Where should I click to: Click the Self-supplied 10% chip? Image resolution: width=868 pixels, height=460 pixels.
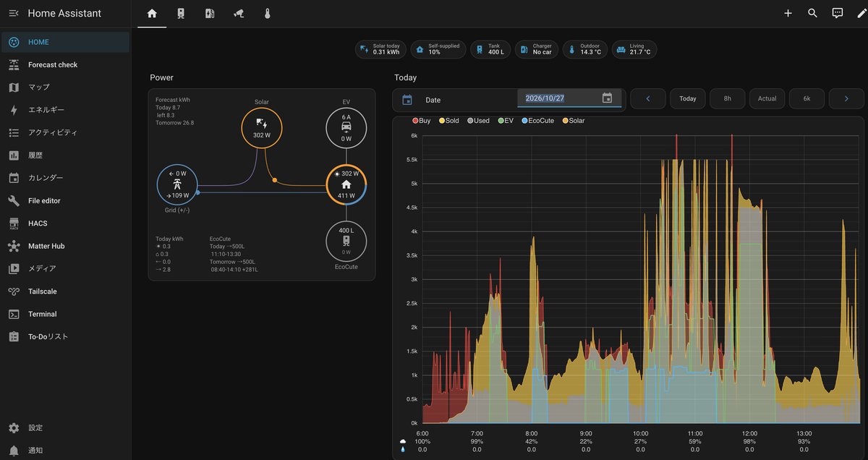(x=438, y=49)
